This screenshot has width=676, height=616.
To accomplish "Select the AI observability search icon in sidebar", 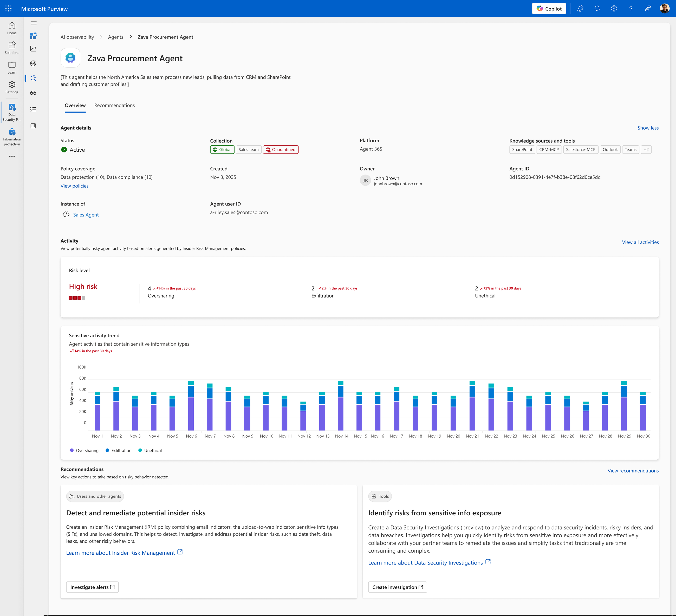I will (x=33, y=78).
